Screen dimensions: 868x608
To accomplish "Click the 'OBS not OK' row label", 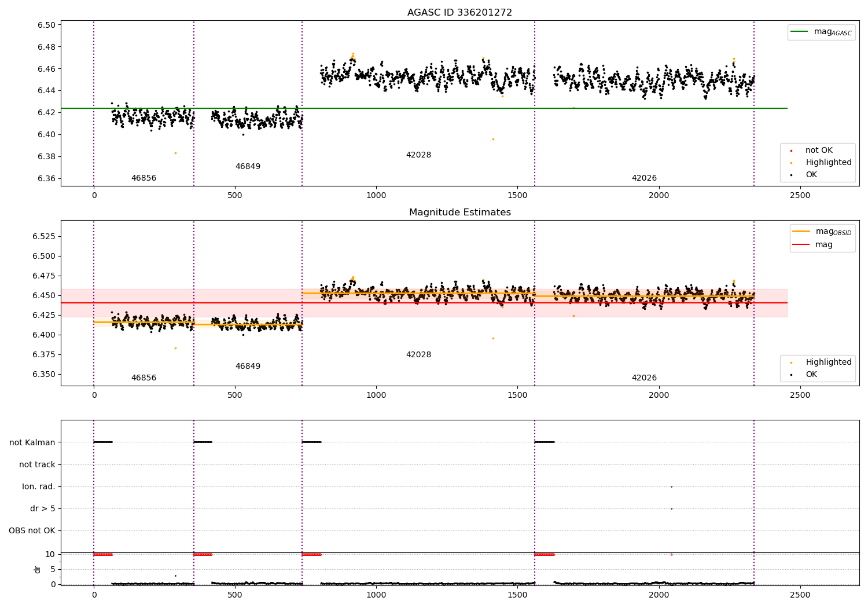I will (x=32, y=530).
